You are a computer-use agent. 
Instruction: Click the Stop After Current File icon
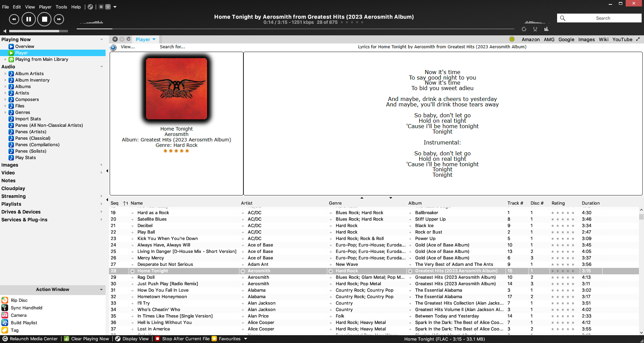tap(158, 339)
